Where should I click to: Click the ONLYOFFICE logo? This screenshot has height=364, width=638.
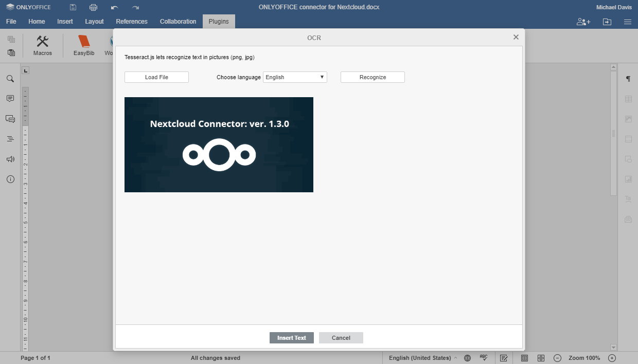(28, 7)
